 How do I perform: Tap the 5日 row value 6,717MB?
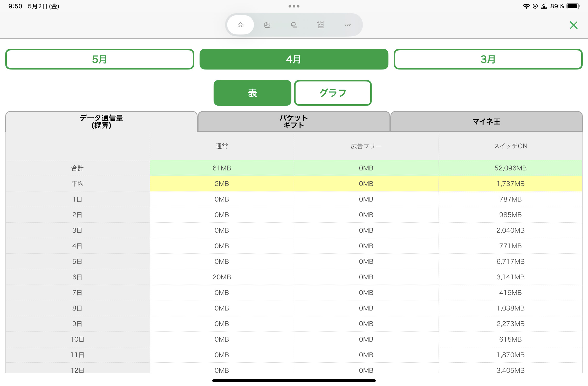510,261
